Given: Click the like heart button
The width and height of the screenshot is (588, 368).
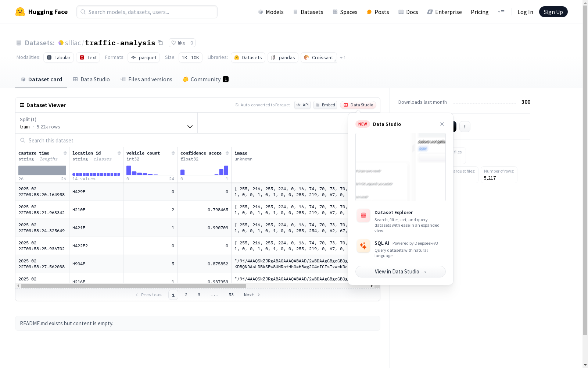Looking at the screenshot, I should 178,43.
